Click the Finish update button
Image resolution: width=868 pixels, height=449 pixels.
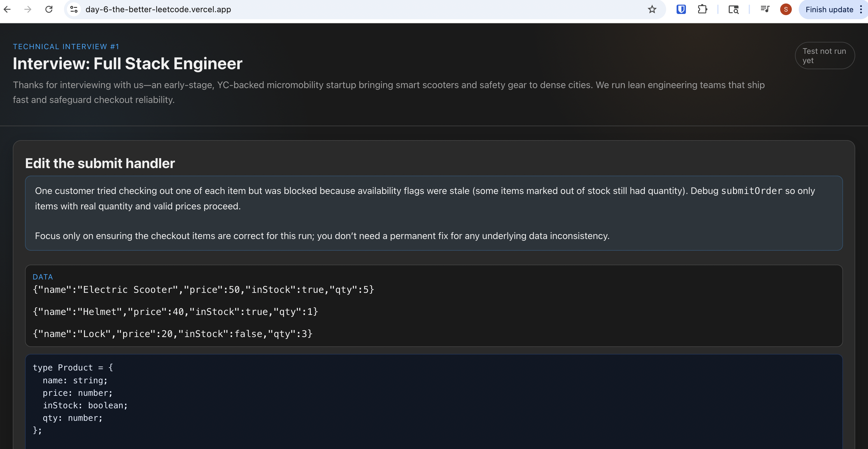[829, 9]
